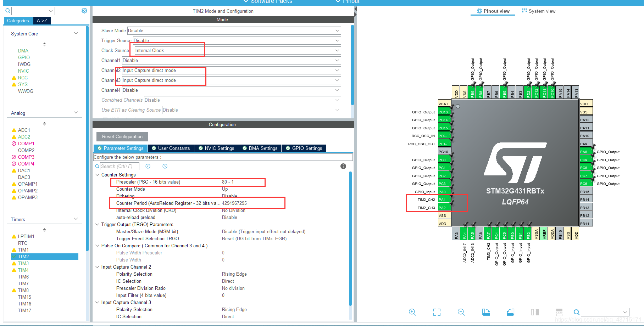Show the parameter info icon
Screen dimensions: 644x326
(343, 166)
